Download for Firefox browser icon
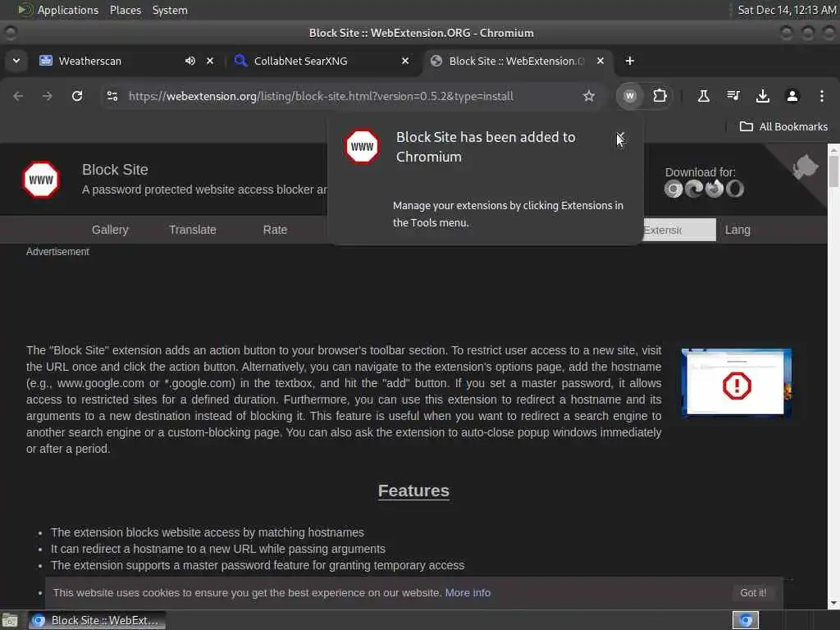Image resolution: width=840 pixels, height=630 pixels. [x=714, y=189]
